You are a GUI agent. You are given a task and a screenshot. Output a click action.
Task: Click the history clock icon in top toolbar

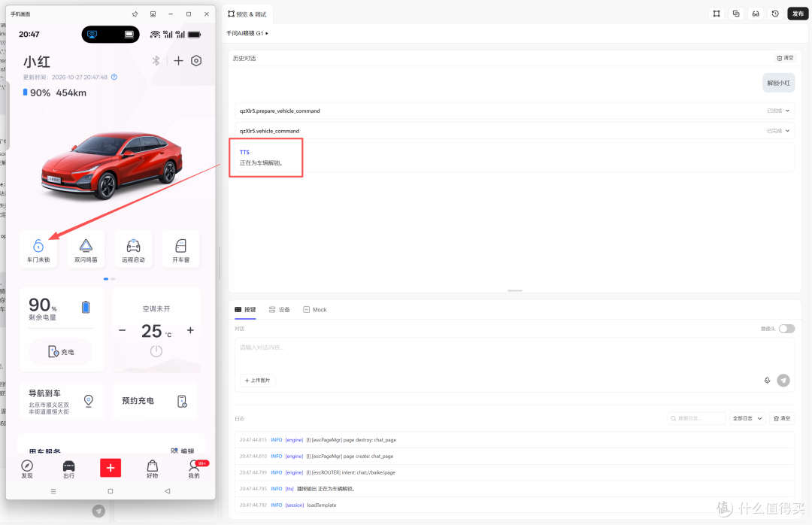coord(775,14)
